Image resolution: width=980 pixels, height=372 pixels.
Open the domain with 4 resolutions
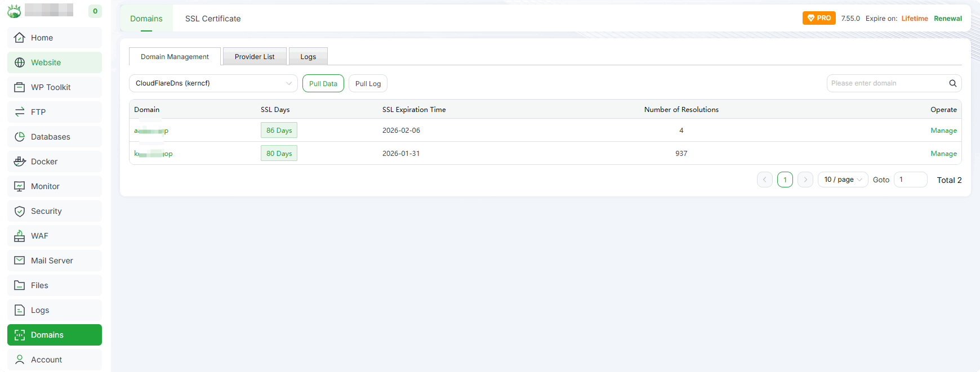(151, 131)
